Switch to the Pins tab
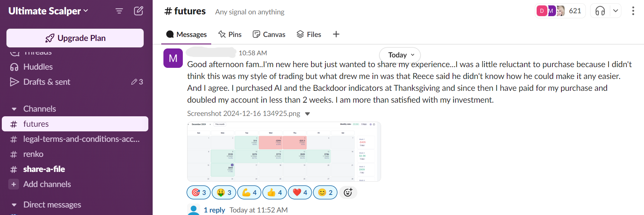The image size is (644, 215). tap(230, 34)
